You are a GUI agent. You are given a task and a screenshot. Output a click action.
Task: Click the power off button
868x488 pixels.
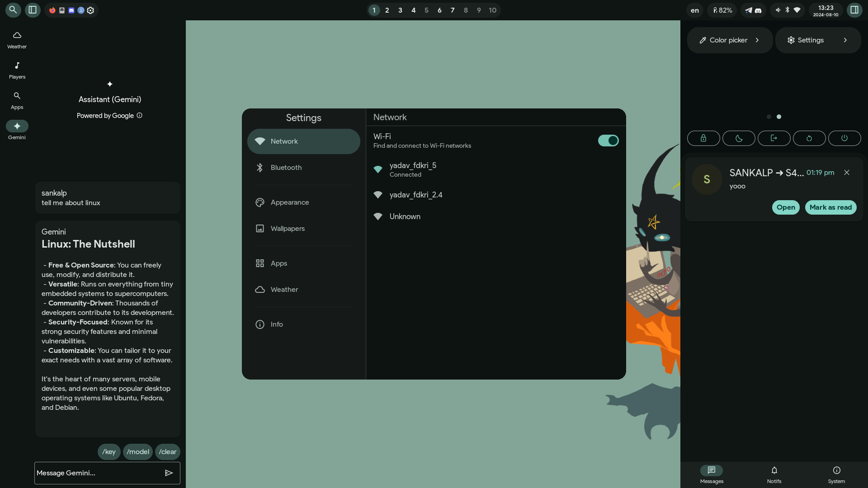pyautogui.click(x=844, y=138)
